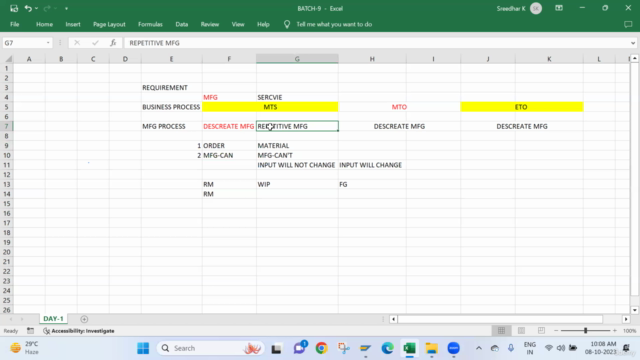Open Customize Quick Access Toolbar dropdown
This screenshot has height=360, width=640.
point(66,9)
